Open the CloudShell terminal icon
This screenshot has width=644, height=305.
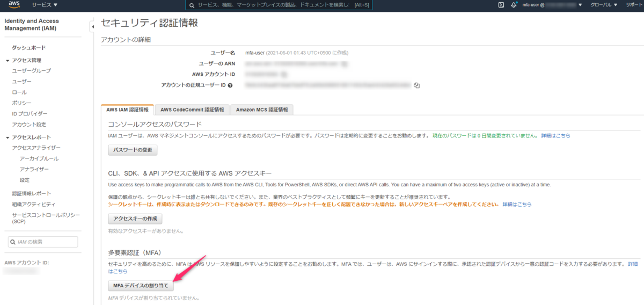click(x=501, y=5)
